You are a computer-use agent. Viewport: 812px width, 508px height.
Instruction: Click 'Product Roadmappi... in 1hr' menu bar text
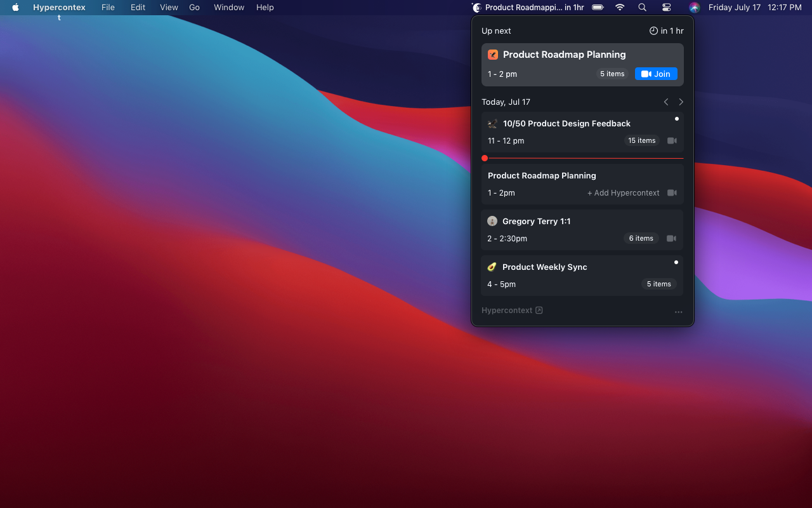[x=535, y=8]
